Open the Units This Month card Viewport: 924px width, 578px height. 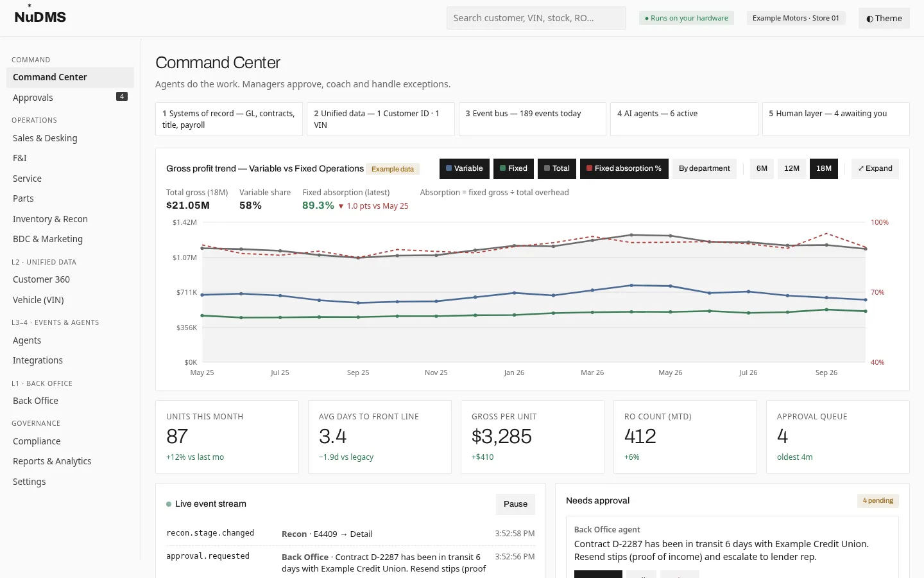pyautogui.click(x=227, y=437)
